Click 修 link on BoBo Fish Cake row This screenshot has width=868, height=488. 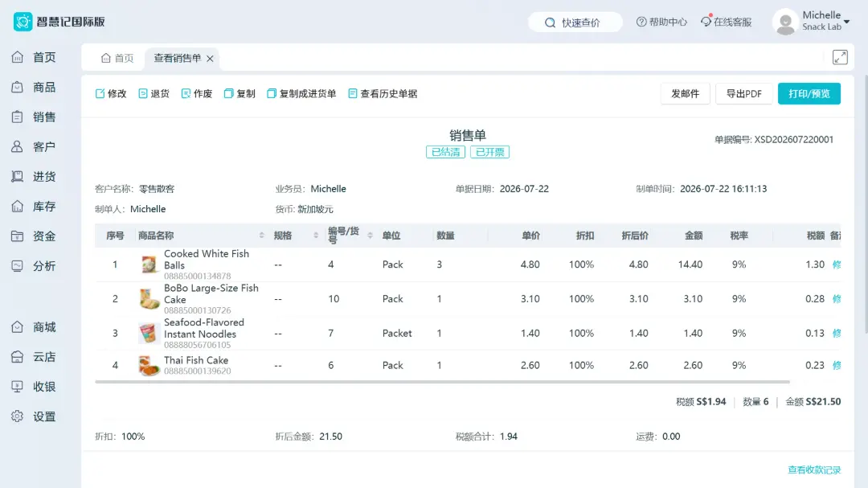pos(837,298)
